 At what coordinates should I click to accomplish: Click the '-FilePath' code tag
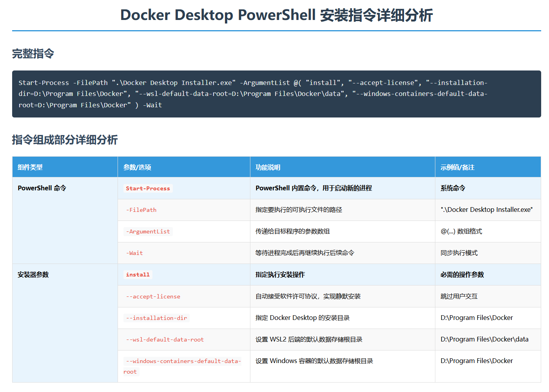coord(141,210)
